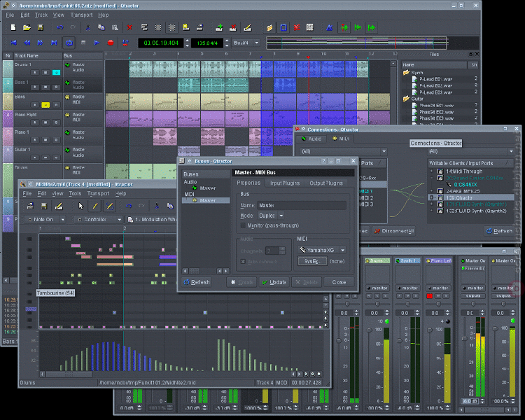Screen dimensions: 525x420
Task: Toggle the mute button on the Bass MIDI track
Action: coord(45,105)
